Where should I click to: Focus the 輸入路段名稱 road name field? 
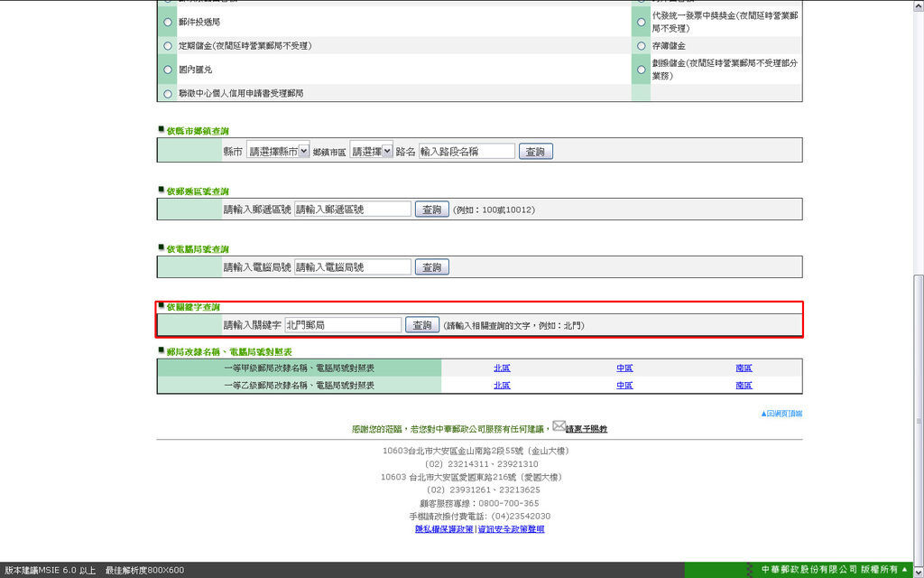tap(467, 151)
